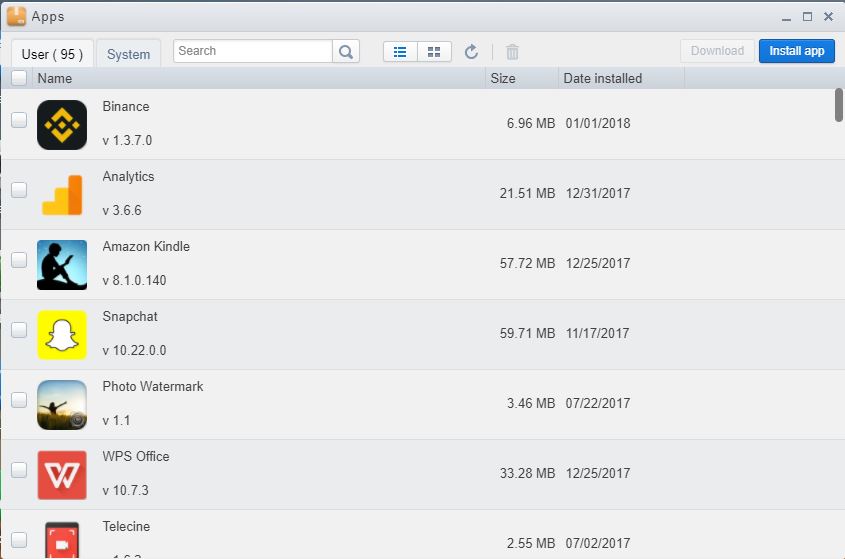Click the vertical scrollbar thumb

click(839, 105)
